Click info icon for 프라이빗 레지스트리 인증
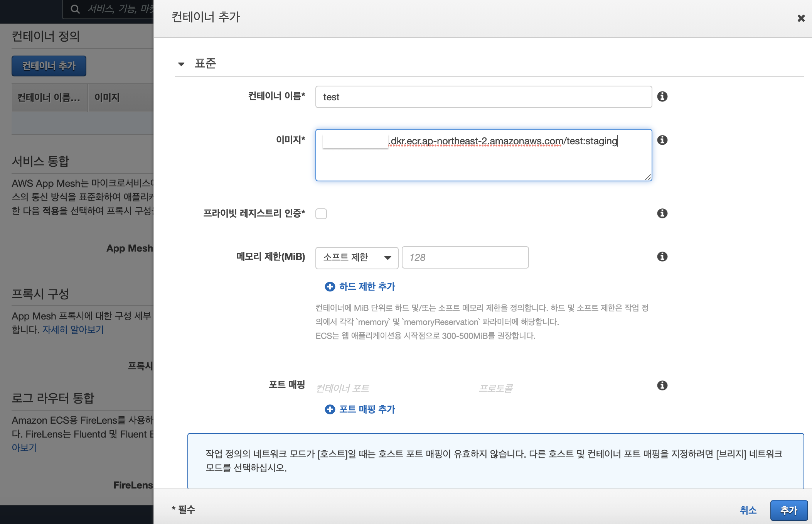The height and width of the screenshot is (524, 812). point(662,213)
